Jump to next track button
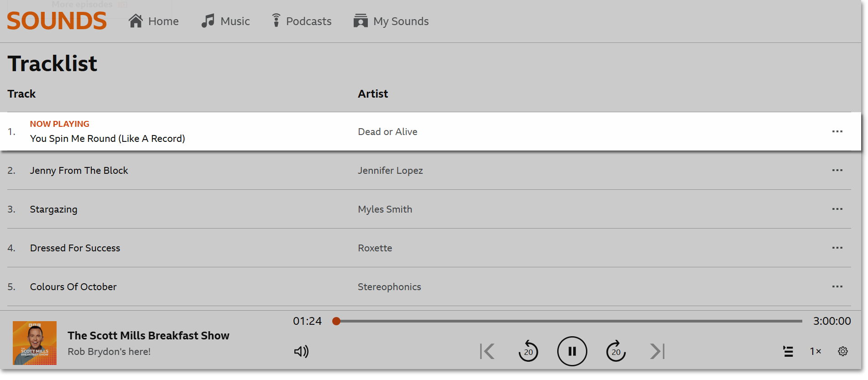The width and height of the screenshot is (868, 380). click(x=657, y=351)
